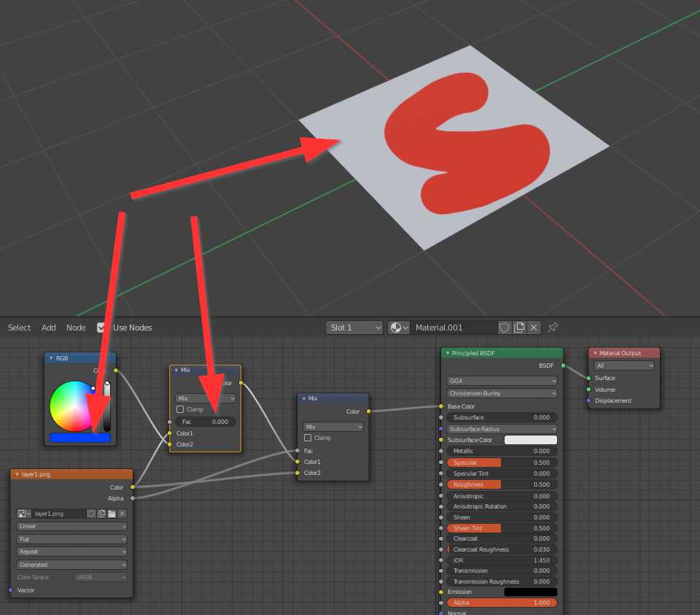
Task: Open Flat projection dropdown
Action: [72, 539]
